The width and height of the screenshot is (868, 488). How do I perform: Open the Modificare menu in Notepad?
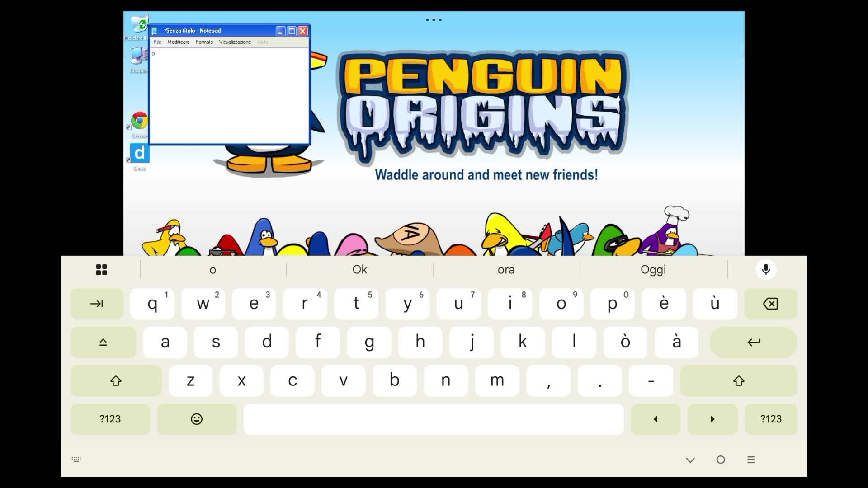pos(179,42)
